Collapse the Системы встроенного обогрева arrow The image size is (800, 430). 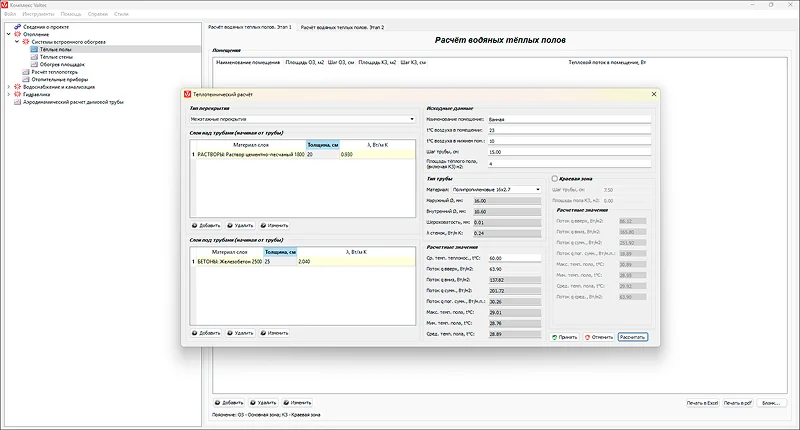(17, 42)
